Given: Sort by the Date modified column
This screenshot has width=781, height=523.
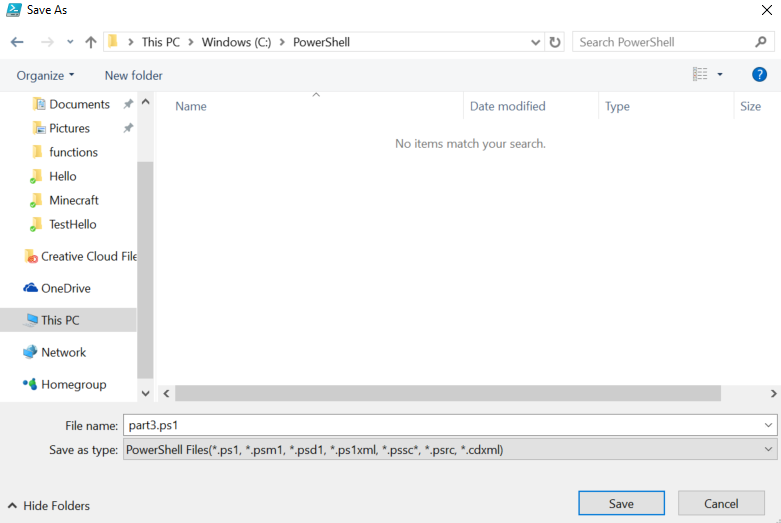Looking at the screenshot, I should pos(508,106).
